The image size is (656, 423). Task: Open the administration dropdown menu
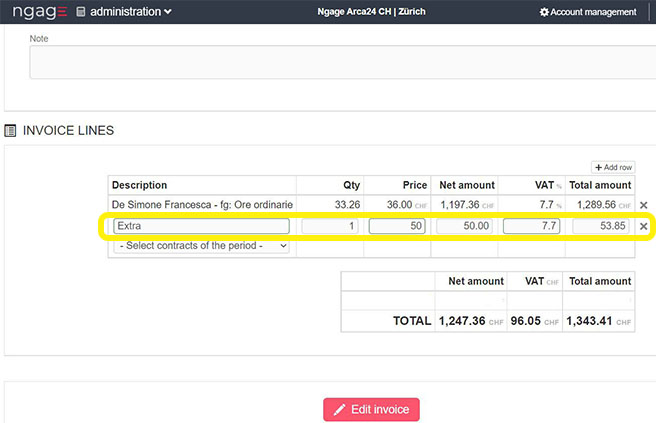coord(130,12)
